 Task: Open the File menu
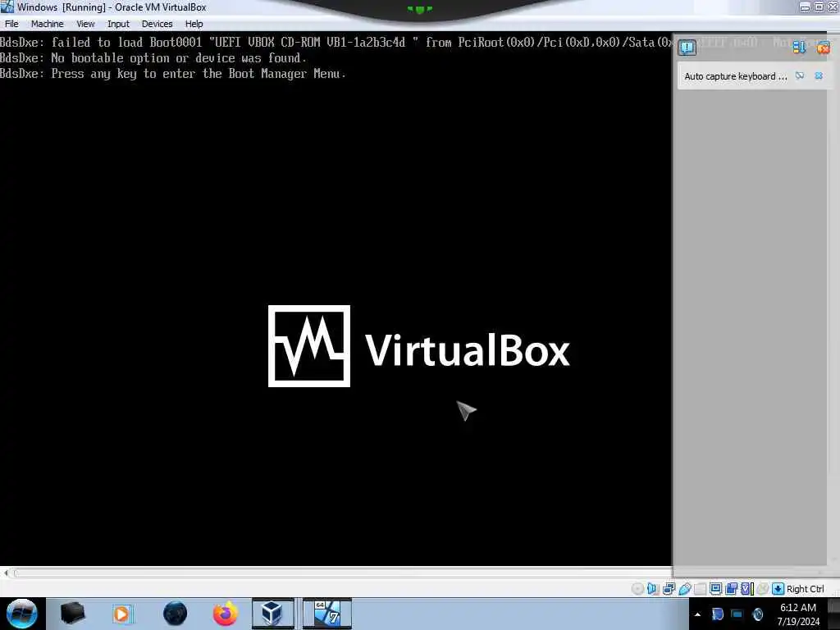point(11,24)
